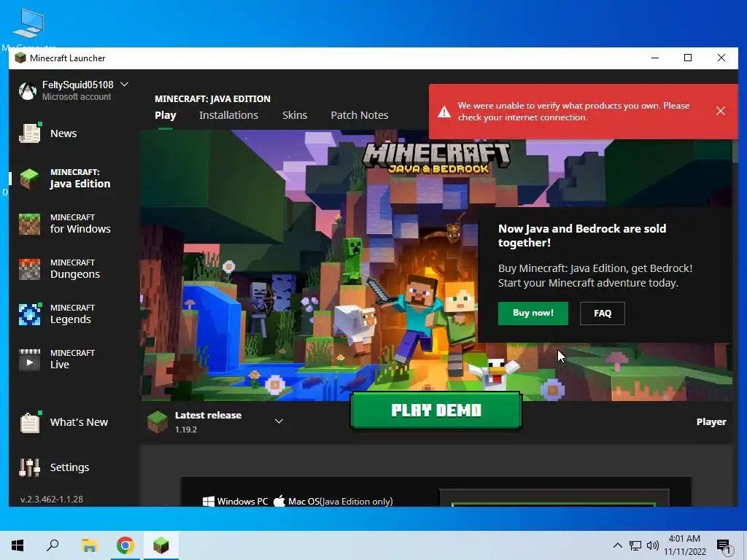This screenshot has width=747, height=560.
Task: Switch to the Play tab
Action: (166, 115)
